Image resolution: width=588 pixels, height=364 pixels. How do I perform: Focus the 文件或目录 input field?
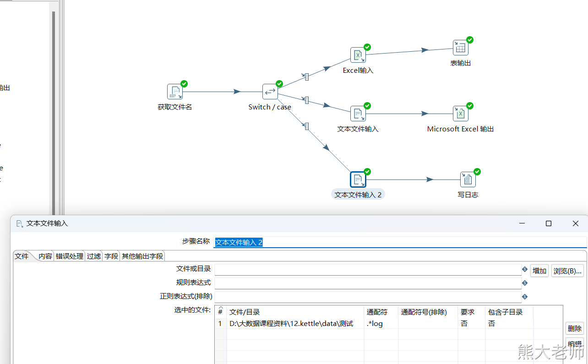[368, 270]
